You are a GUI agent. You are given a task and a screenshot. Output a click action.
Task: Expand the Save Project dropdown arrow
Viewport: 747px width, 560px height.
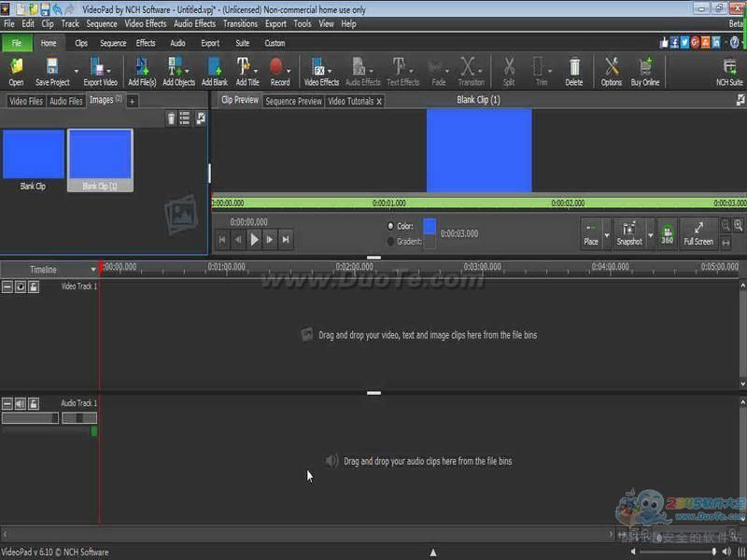(x=77, y=71)
